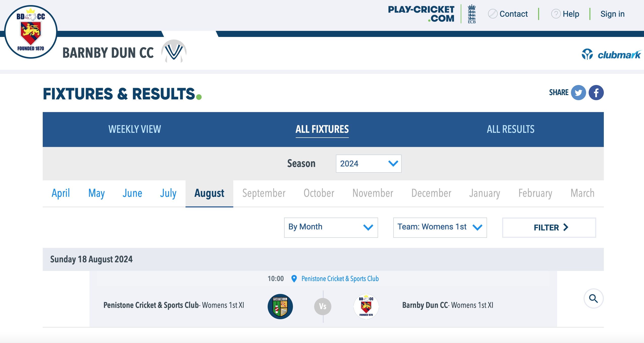Screen dimensions: 644x343
Task: Switch to the All Results tab
Action: coord(511,129)
